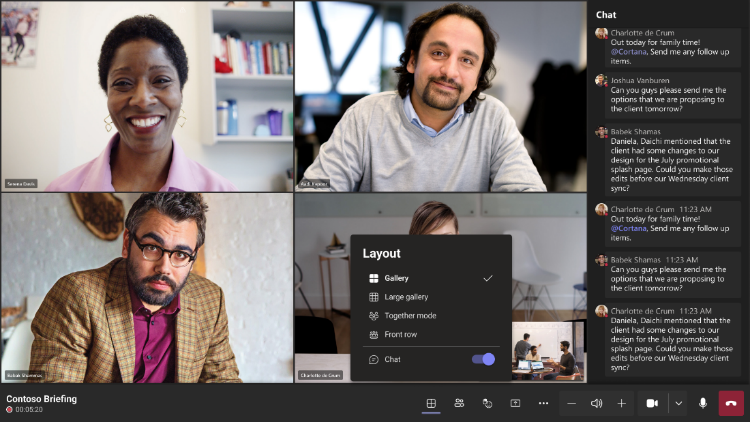Choose Together mode layout
The height and width of the screenshot is (422, 750).
pos(431,316)
